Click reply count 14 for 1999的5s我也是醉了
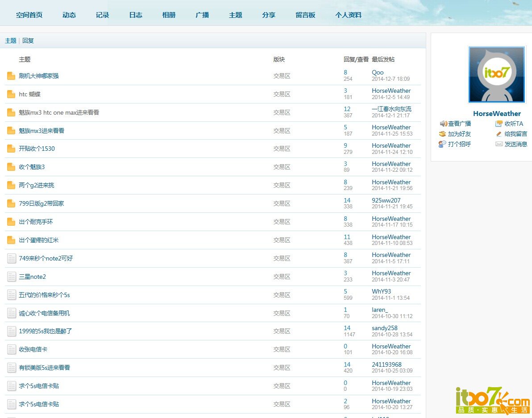532x418 pixels. [347, 328]
